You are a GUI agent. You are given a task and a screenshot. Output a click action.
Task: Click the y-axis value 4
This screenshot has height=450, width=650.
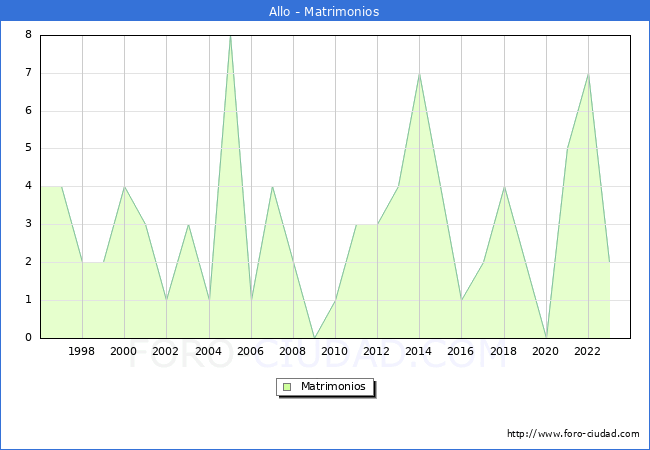(x=28, y=186)
